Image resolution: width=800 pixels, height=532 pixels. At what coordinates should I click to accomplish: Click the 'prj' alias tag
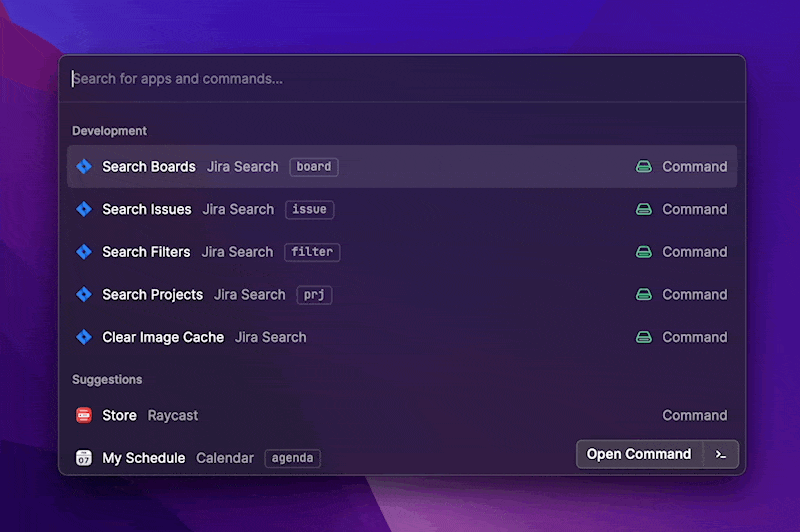click(314, 295)
